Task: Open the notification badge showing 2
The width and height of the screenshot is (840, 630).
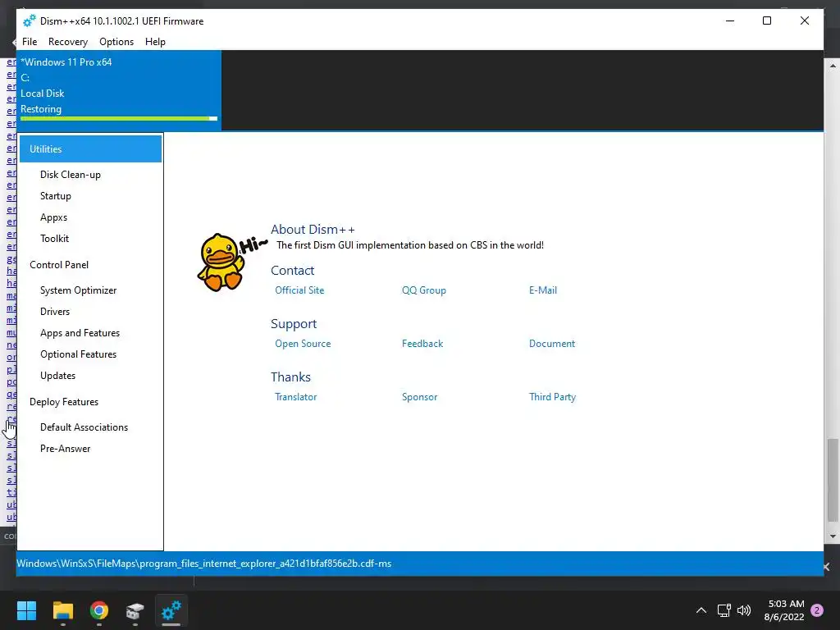Action: click(x=817, y=610)
